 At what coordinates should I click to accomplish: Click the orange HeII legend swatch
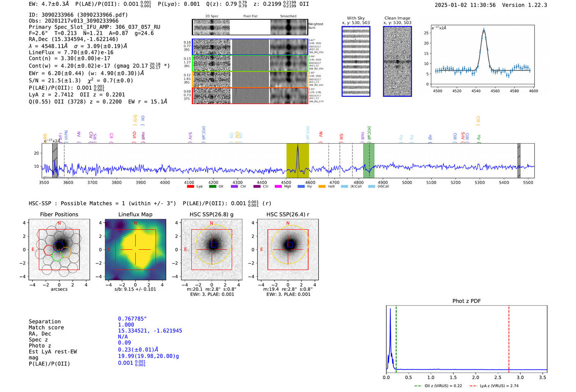pyautogui.click(x=322, y=187)
